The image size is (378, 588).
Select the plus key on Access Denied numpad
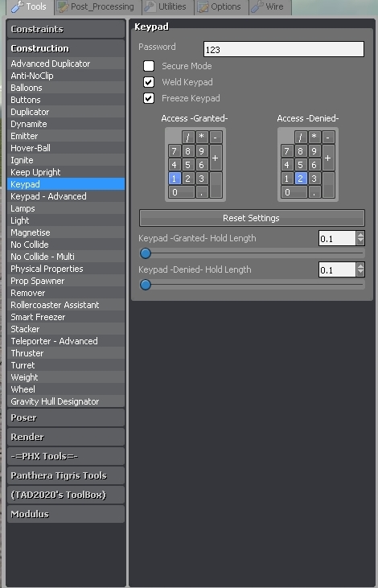[x=328, y=158]
